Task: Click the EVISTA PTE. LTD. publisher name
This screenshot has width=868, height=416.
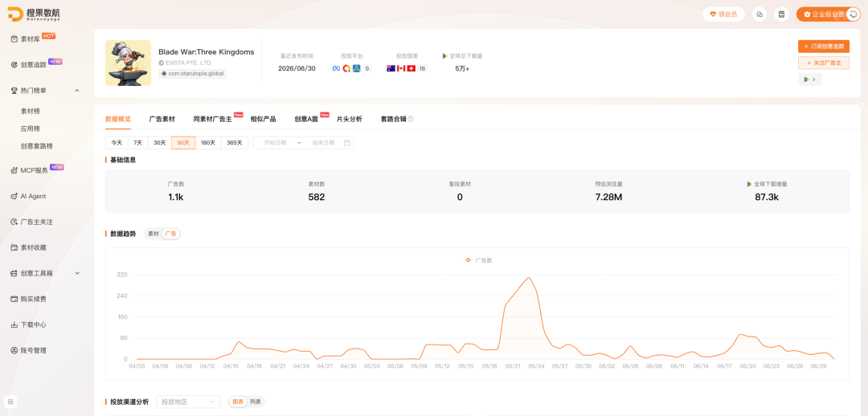Action: [x=189, y=63]
